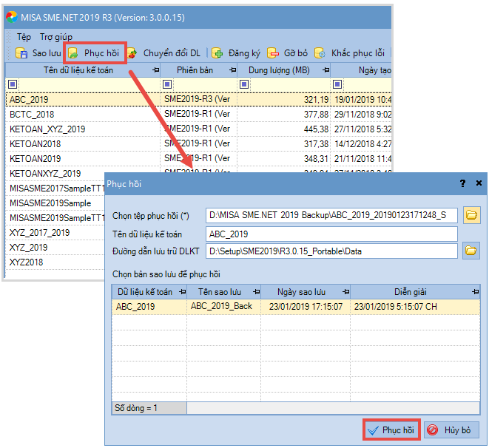Click the Số dòng = 1 footer
489x448 pixels.
click(149, 408)
